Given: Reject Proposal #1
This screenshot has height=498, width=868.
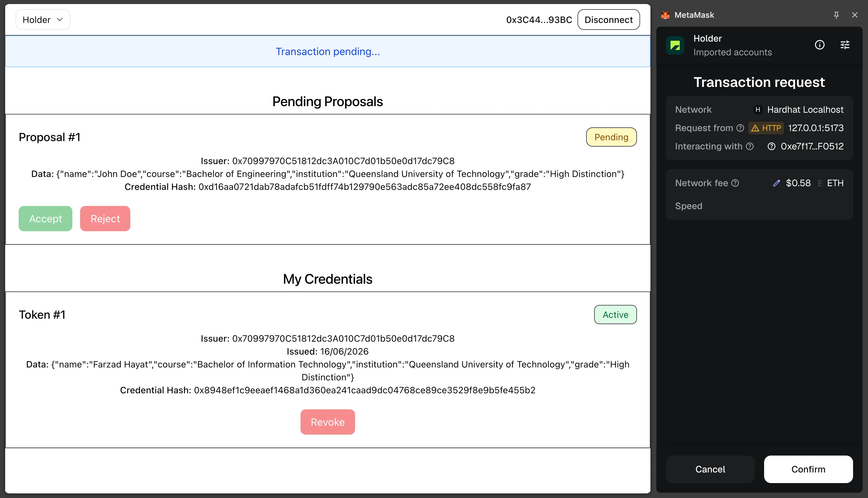Looking at the screenshot, I should click(105, 219).
